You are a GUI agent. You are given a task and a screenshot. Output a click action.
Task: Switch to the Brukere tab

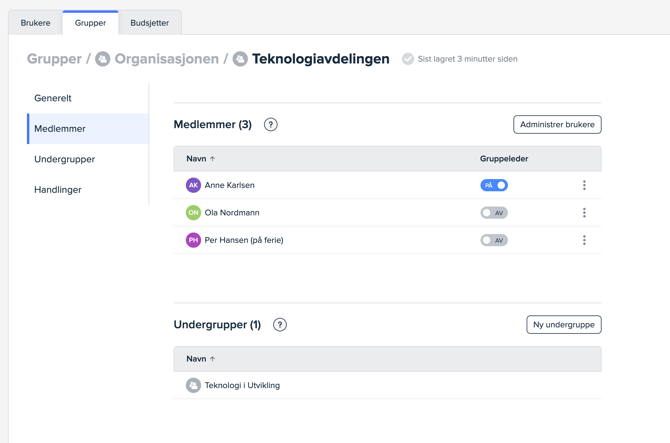(x=36, y=22)
